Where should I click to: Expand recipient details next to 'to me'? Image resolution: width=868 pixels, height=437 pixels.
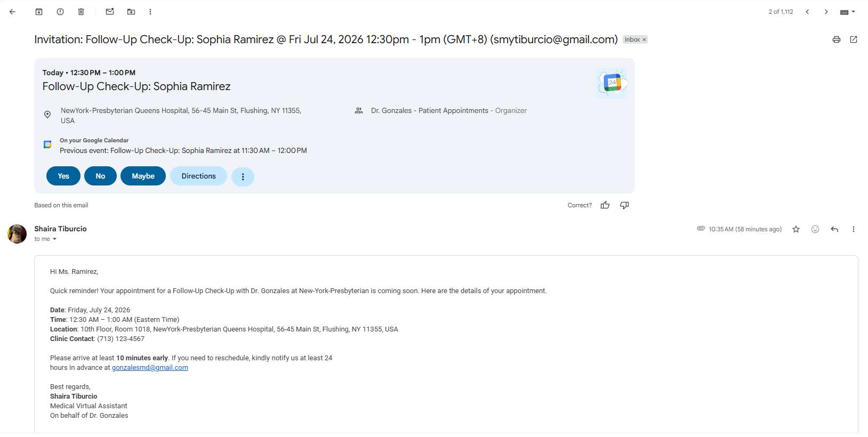point(54,239)
